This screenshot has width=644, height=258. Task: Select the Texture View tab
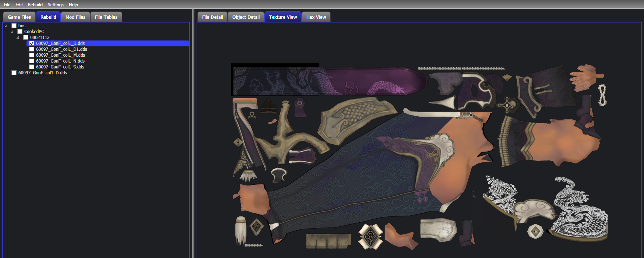point(283,17)
